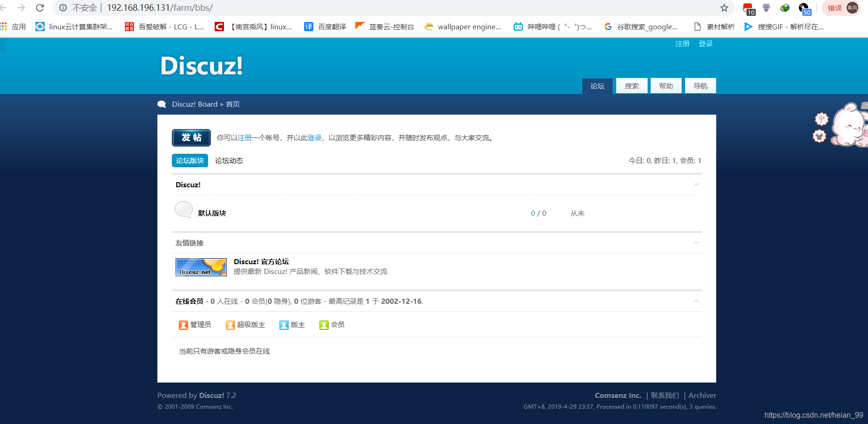Switch to the 论坛动态 tab
The width and height of the screenshot is (868, 424).
(229, 160)
